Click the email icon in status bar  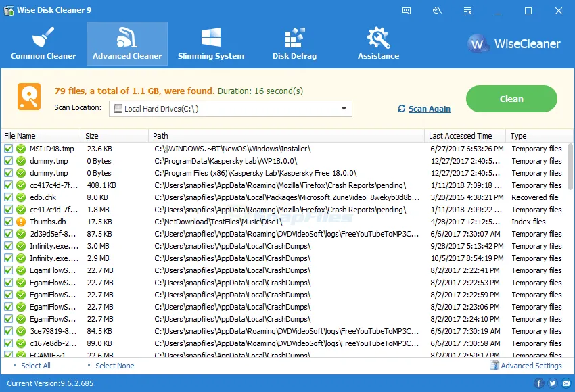coord(566,383)
